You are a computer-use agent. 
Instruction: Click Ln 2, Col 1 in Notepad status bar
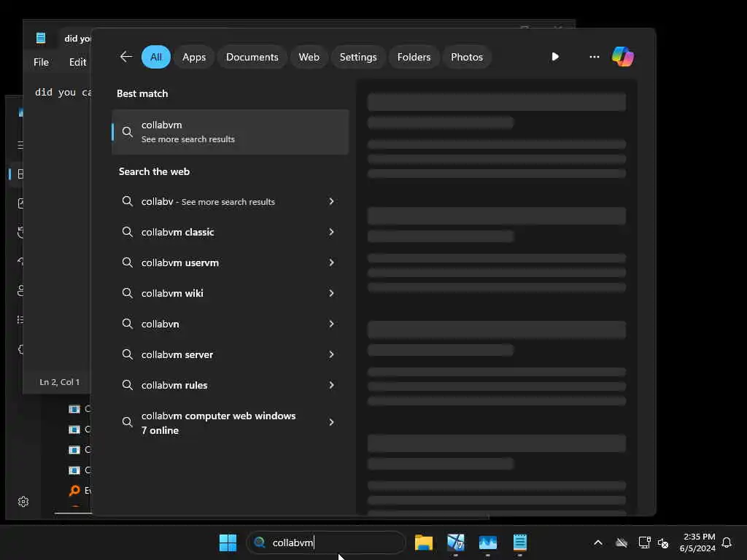click(60, 382)
